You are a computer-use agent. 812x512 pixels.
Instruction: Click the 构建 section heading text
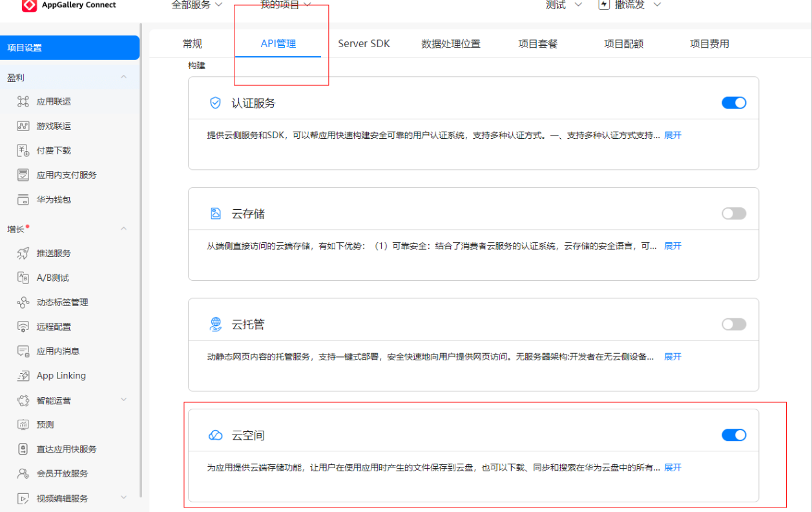[x=196, y=66]
